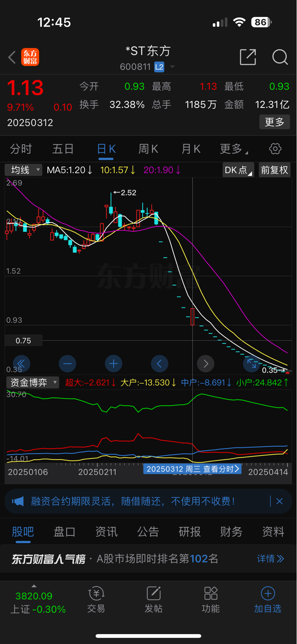Screen dimensions: 297x644
Task: Switch to 月K chart tab
Action: click(191, 149)
